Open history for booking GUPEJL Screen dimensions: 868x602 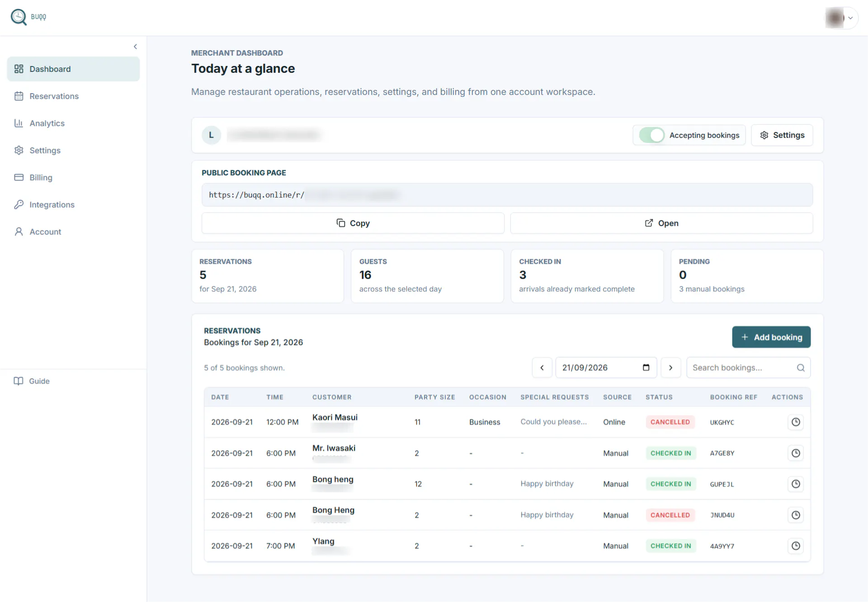pos(796,484)
